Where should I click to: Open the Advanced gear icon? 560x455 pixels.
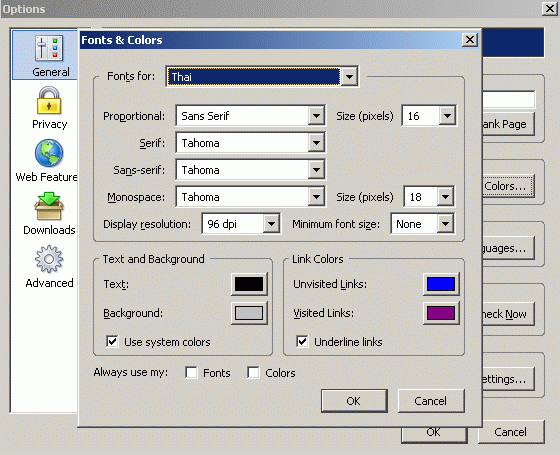49,259
